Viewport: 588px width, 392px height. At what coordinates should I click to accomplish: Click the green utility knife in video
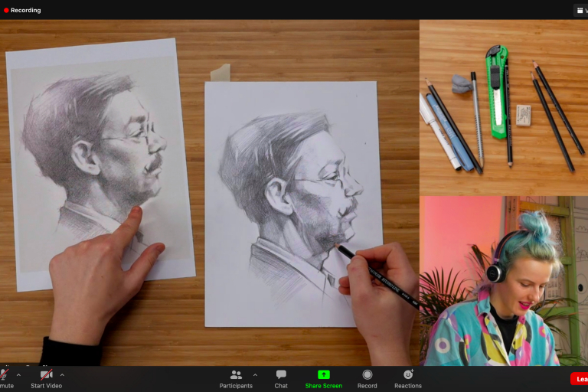498,92
